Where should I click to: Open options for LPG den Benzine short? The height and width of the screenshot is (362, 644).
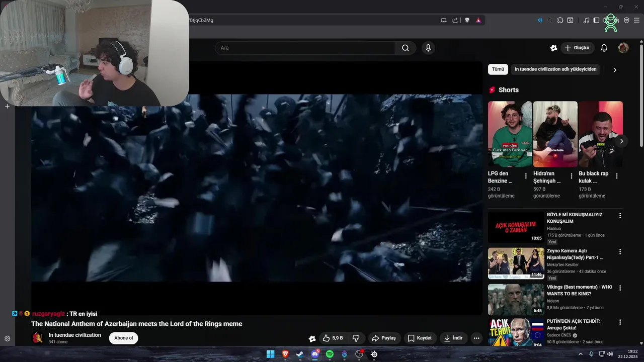(x=526, y=176)
